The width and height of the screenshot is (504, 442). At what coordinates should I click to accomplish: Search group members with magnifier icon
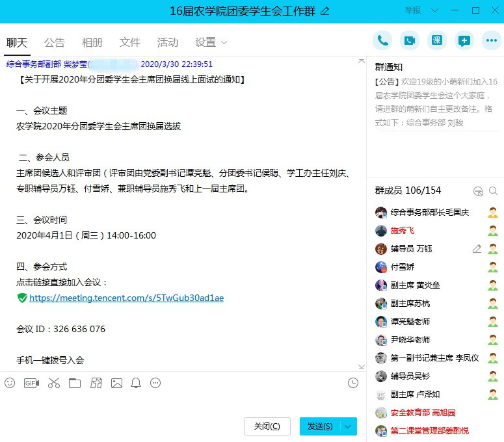494,190
